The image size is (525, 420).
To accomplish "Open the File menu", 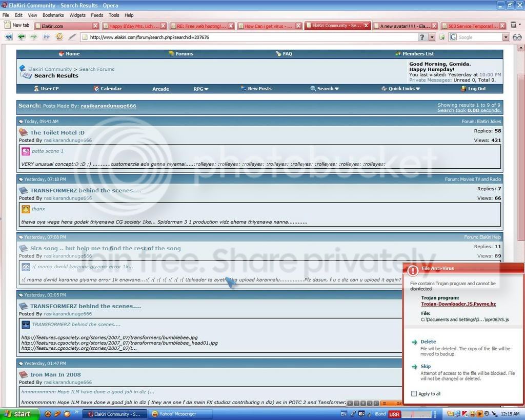I will click(x=6, y=15).
